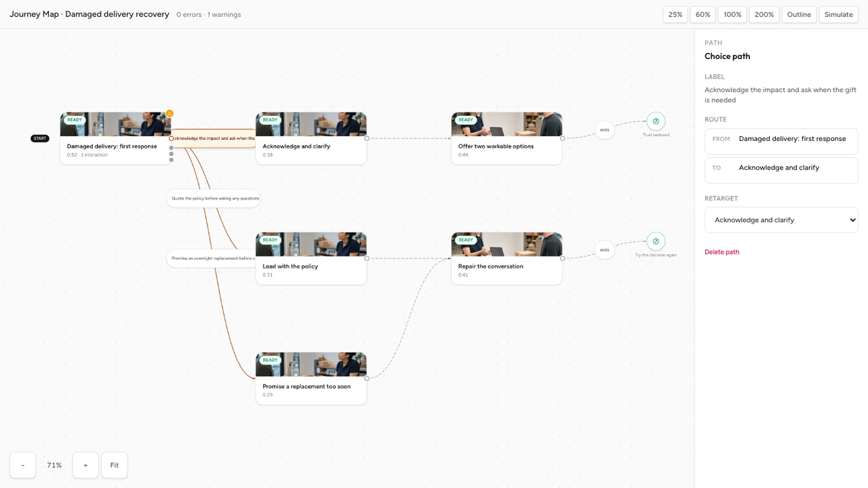Click the Simulate button
Screen dimensions: 868x488
(x=839, y=14)
